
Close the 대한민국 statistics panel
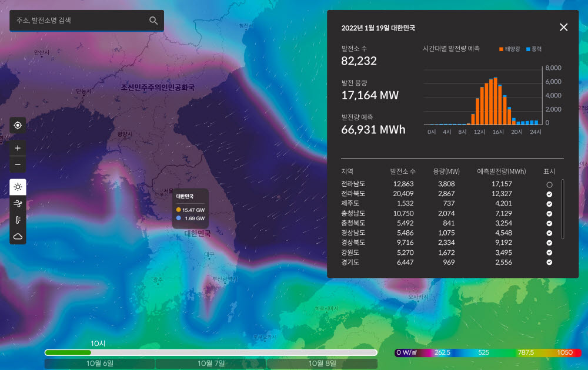[563, 27]
